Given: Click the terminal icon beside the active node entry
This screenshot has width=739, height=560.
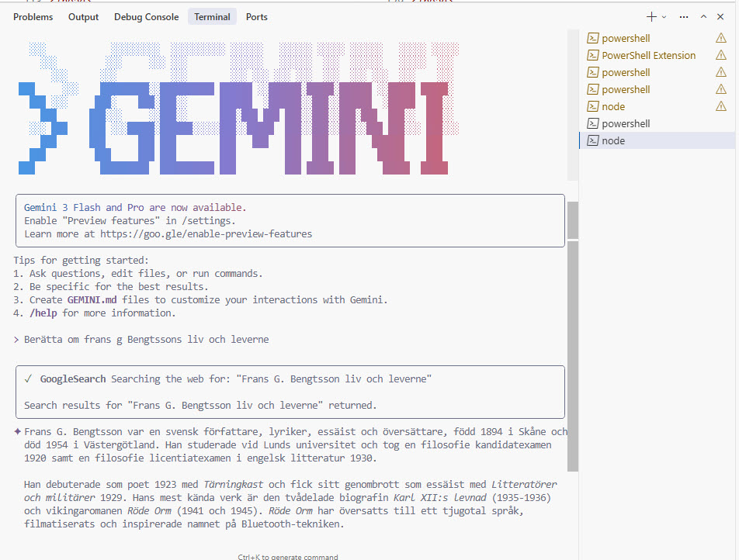Looking at the screenshot, I should 594,140.
